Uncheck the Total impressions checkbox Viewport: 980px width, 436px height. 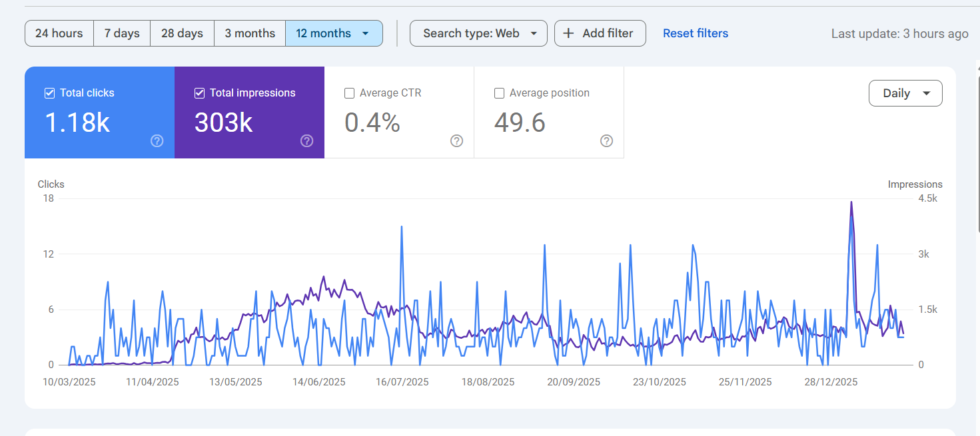199,93
